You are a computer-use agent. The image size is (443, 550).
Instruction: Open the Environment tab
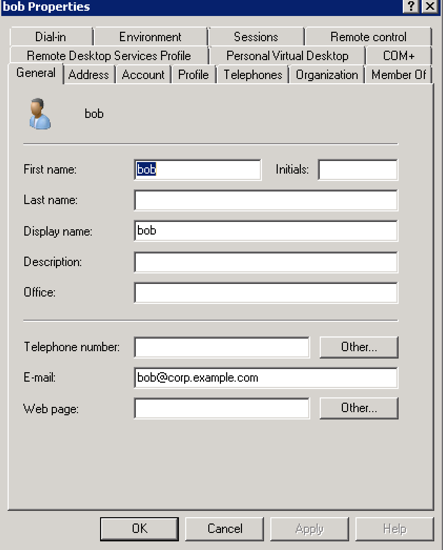click(150, 36)
